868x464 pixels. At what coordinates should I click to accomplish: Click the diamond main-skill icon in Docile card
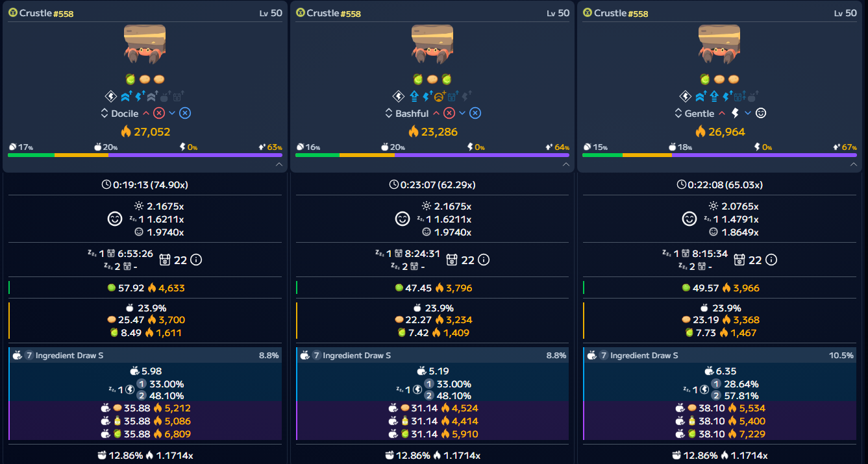tap(111, 97)
